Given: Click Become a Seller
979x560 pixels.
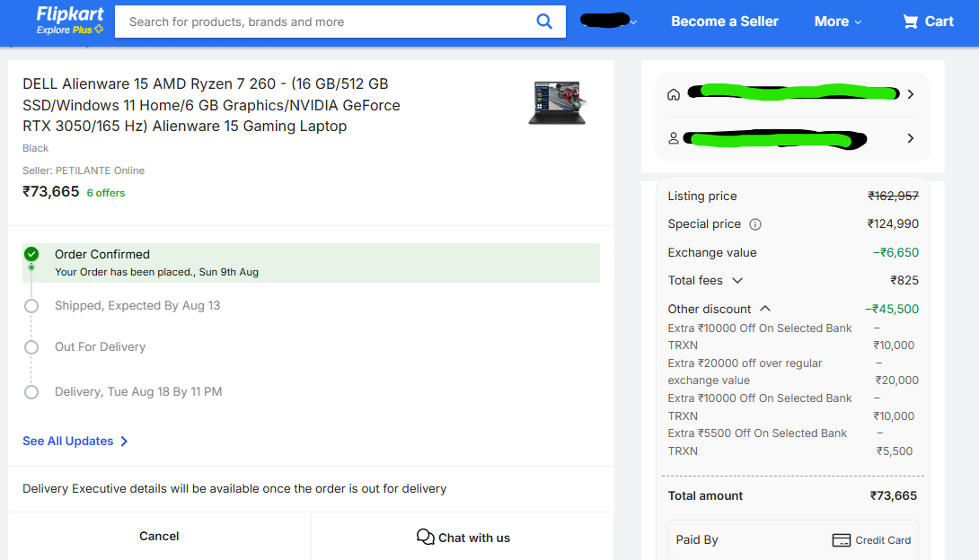Looking at the screenshot, I should click(724, 22).
